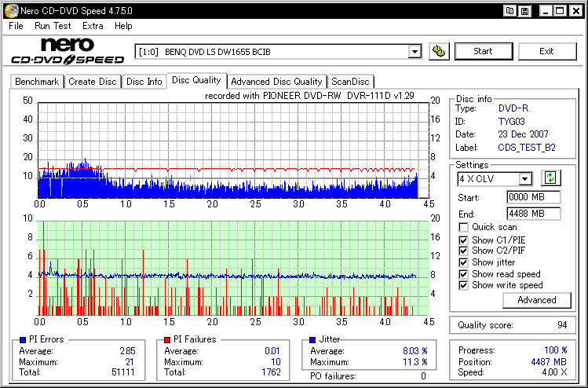Screen dimensions: 588x388
Task: Click PI Failures total 1762
Action: pos(271,372)
